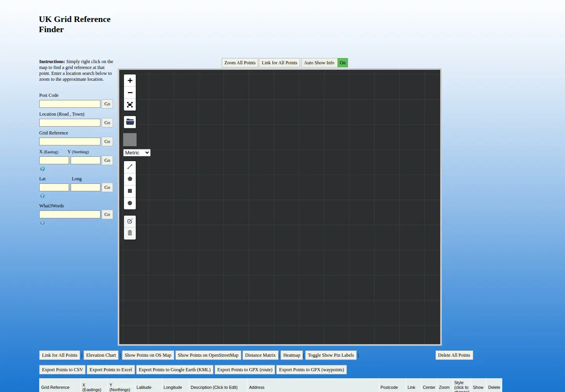Click the Long input field
The width and height of the screenshot is (565, 392).
[x=86, y=187]
